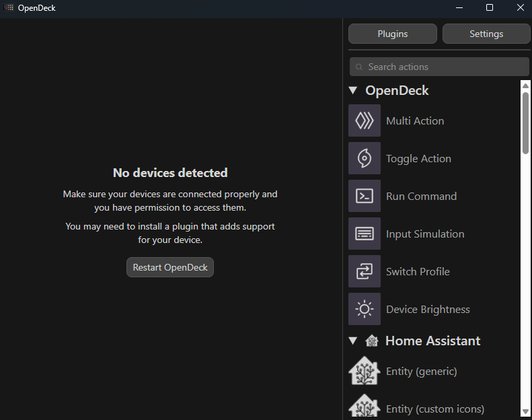The width and height of the screenshot is (532, 420).
Task: Select the Input Simulation label
Action: (x=425, y=234)
